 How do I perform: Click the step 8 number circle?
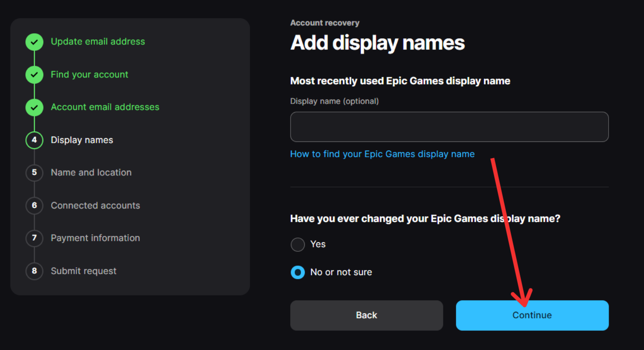tap(34, 271)
